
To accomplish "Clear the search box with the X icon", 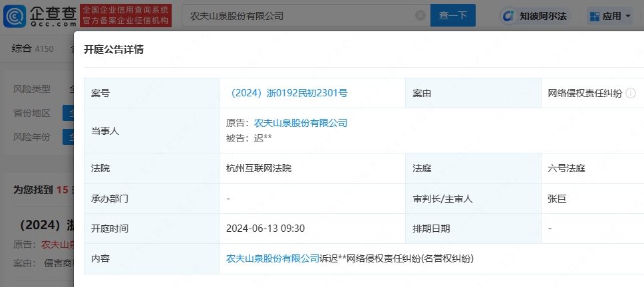I will [x=420, y=15].
